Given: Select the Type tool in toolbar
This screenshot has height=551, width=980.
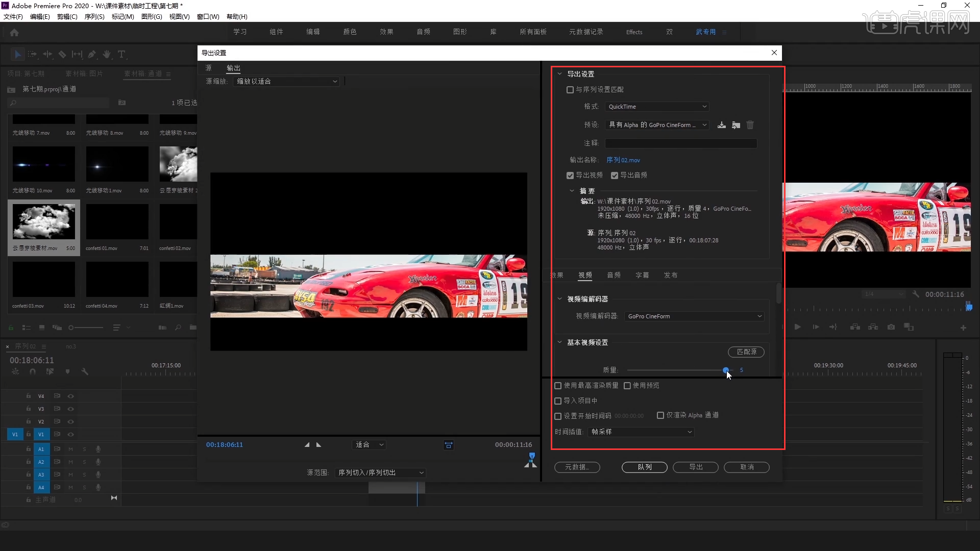Looking at the screenshot, I should [x=121, y=54].
